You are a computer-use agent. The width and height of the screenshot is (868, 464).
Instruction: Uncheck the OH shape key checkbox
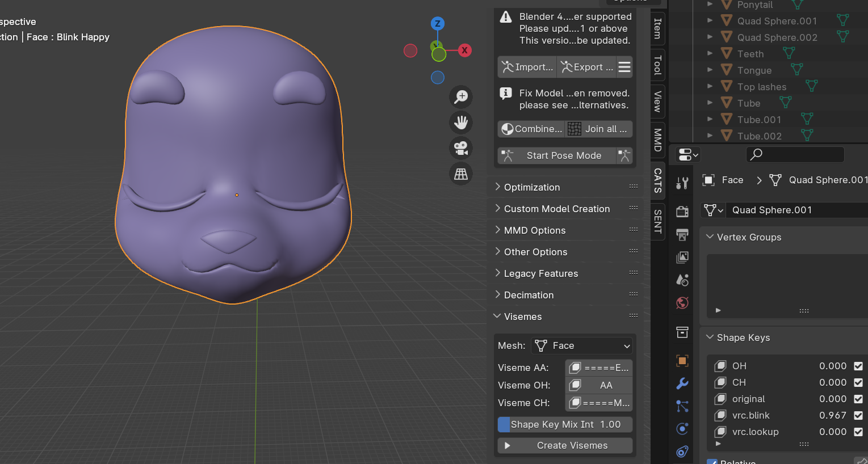[x=858, y=366]
